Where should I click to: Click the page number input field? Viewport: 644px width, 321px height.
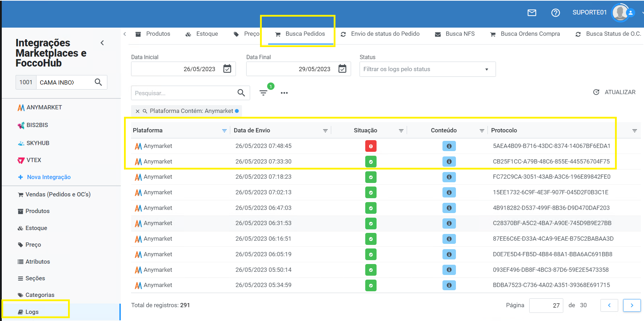pyautogui.click(x=546, y=305)
